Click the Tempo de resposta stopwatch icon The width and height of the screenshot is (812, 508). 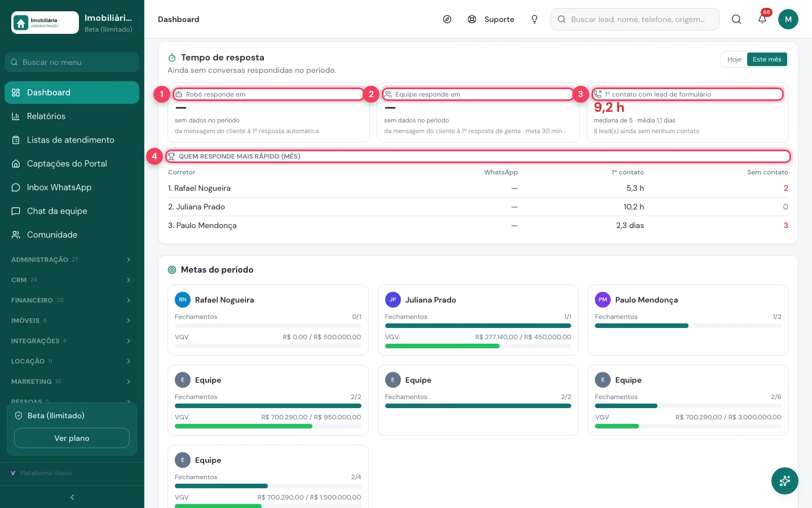[x=172, y=58]
